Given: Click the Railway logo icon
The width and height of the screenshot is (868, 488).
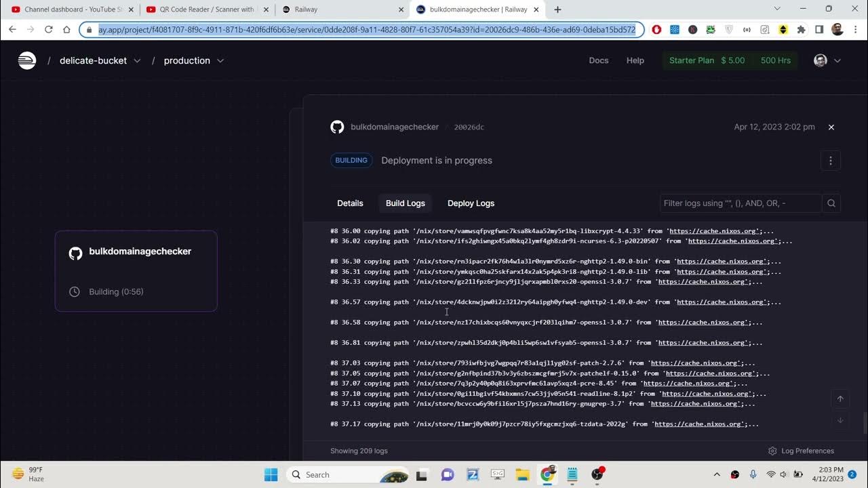Looking at the screenshot, I should point(26,60).
